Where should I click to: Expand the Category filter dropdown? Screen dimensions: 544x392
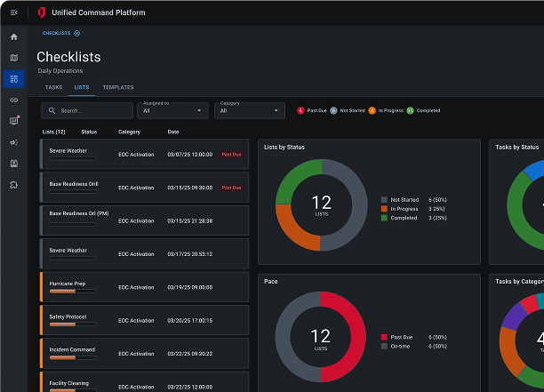click(x=251, y=110)
